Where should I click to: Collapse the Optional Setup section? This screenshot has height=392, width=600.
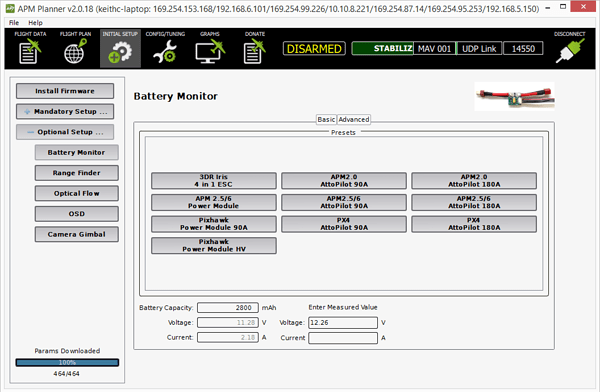point(65,132)
